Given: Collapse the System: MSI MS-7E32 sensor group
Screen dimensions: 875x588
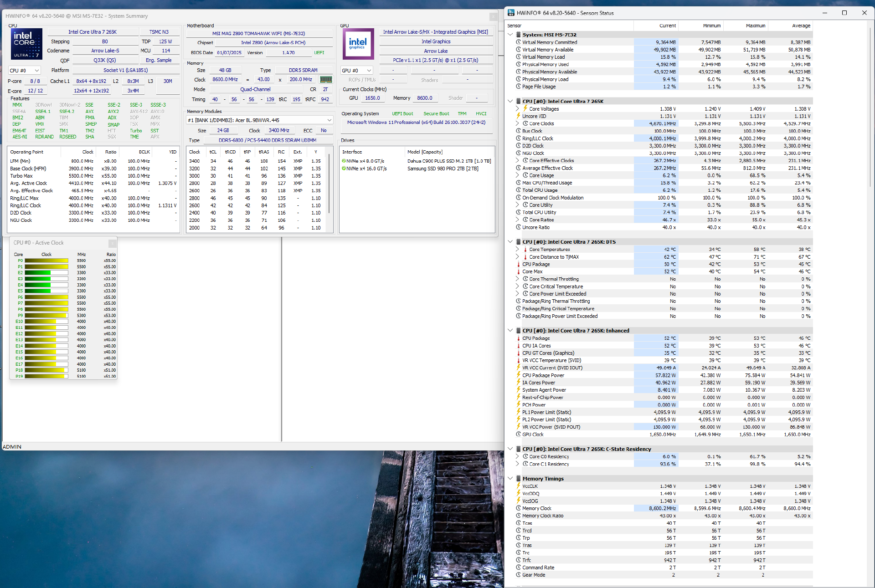Looking at the screenshot, I should pyautogui.click(x=510, y=35).
